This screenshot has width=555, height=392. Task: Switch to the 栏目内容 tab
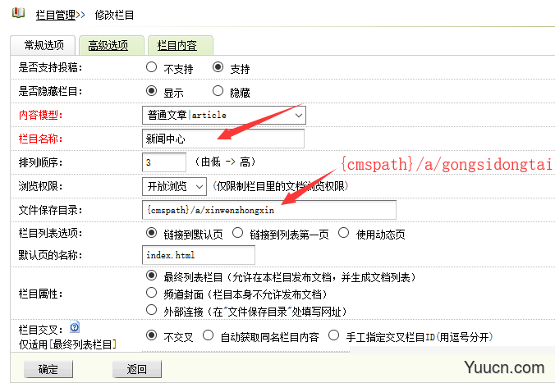tap(178, 46)
